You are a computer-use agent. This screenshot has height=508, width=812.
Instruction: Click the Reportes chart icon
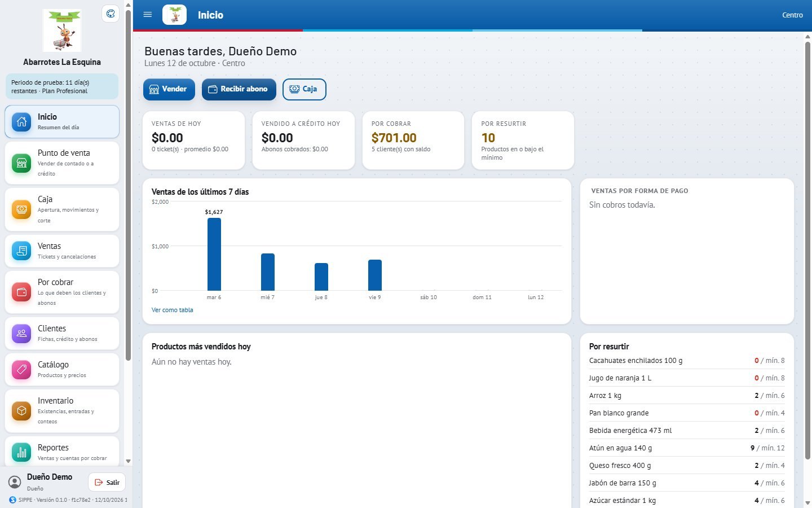[21, 452]
